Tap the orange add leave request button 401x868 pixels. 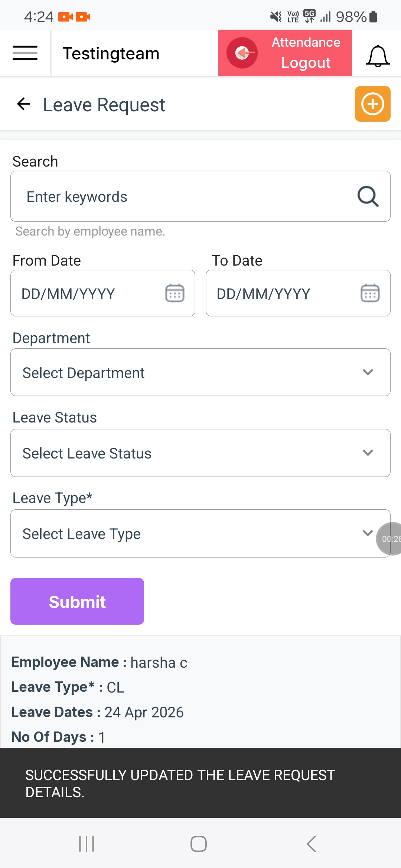[372, 104]
